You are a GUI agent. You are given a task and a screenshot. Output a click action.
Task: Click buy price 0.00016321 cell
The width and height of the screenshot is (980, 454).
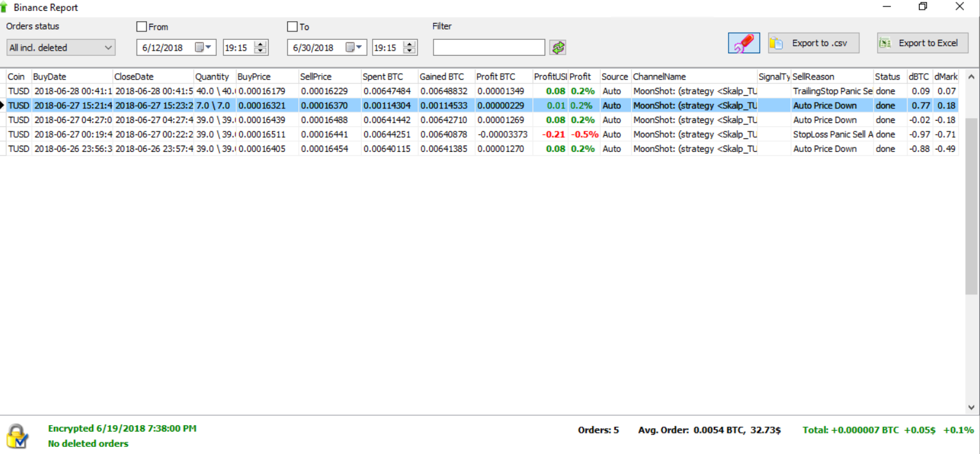point(267,105)
